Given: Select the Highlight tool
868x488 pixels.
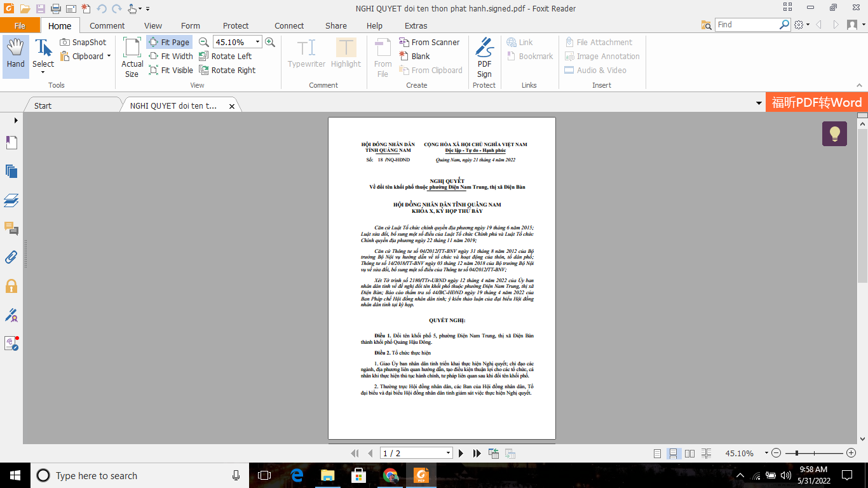Looking at the screenshot, I should click(346, 53).
